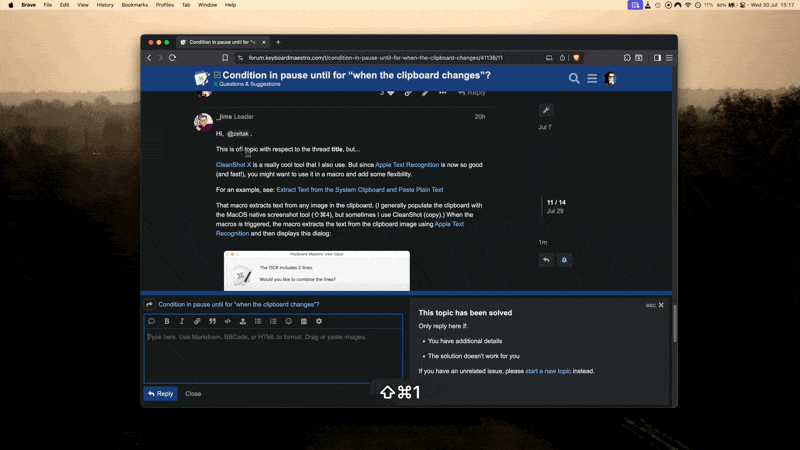
Task: Click the first Apple Text Recognition link
Action: pyautogui.click(x=407, y=165)
